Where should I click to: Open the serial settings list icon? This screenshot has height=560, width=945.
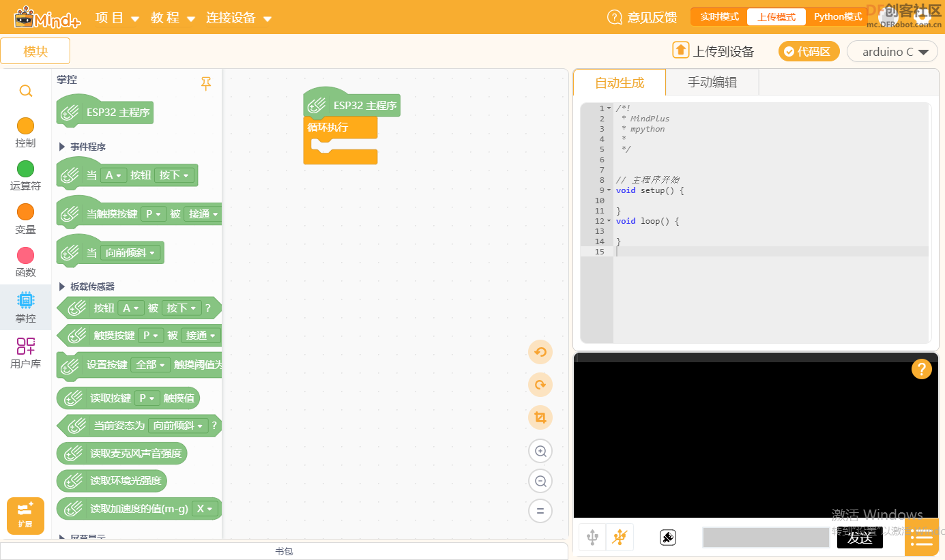[x=921, y=539]
